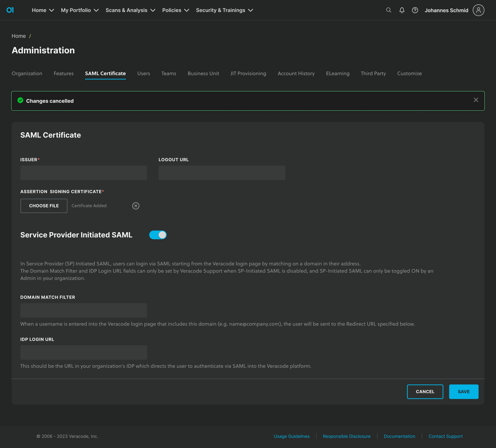
Task: Expand Security & Trainings dropdown
Action: point(224,10)
